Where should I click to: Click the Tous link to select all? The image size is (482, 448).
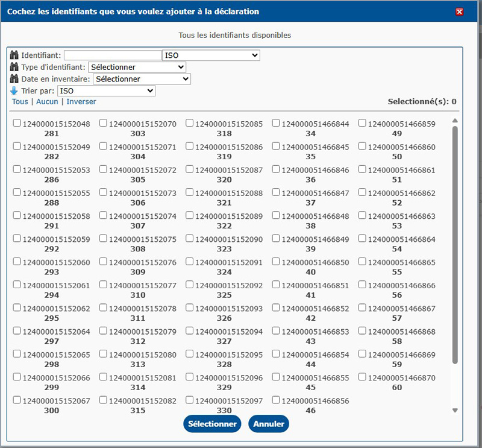pyautogui.click(x=20, y=102)
